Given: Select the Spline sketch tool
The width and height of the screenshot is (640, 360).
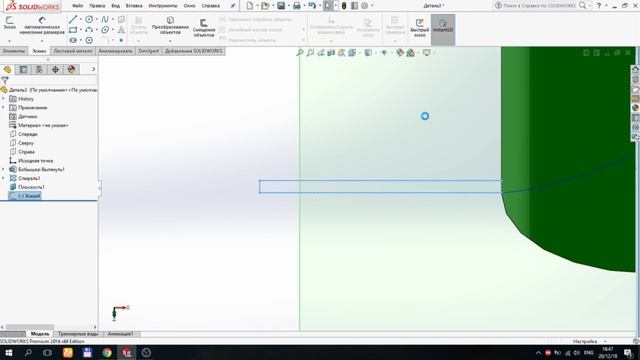Looking at the screenshot, I should [105, 19].
